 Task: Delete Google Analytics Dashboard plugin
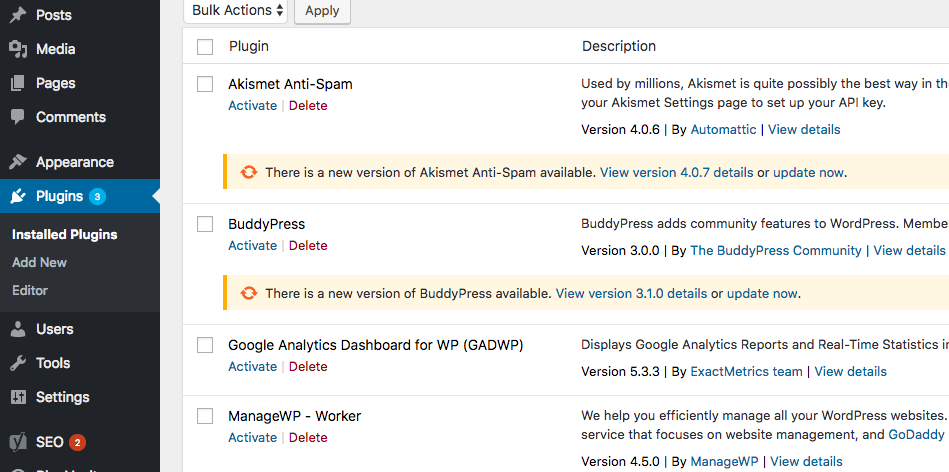(308, 367)
